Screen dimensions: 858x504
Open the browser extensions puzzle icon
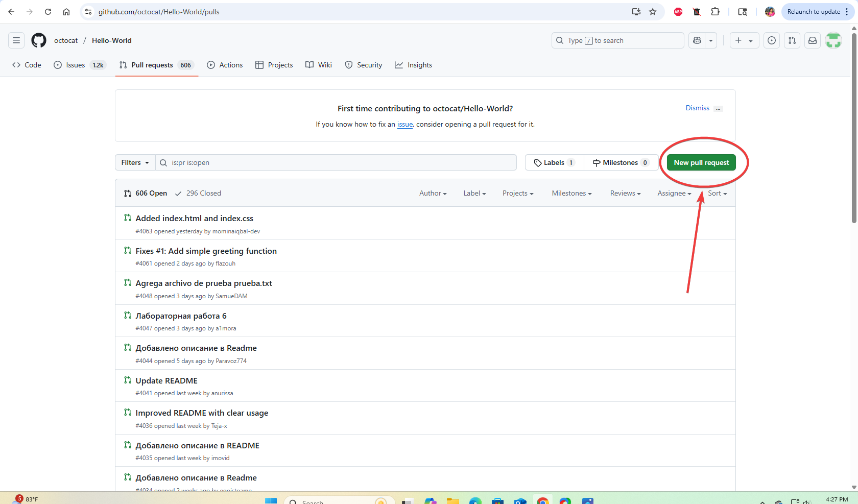point(716,12)
